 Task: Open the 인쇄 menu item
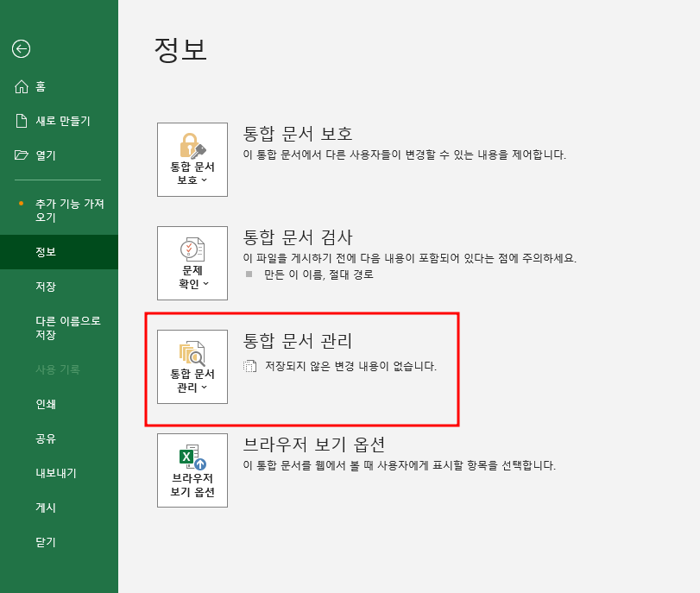[x=45, y=404]
